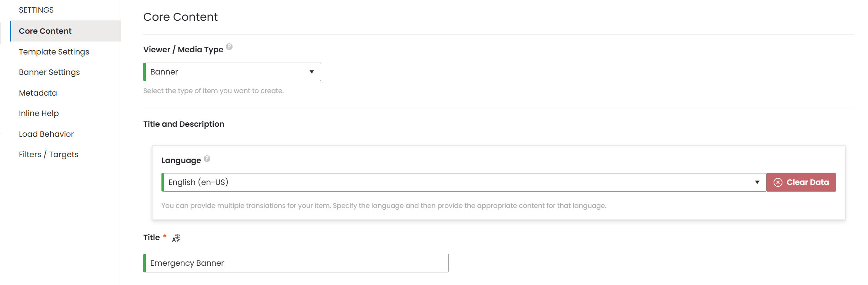
Task: Navigate to Inline Help
Action: [x=39, y=113]
